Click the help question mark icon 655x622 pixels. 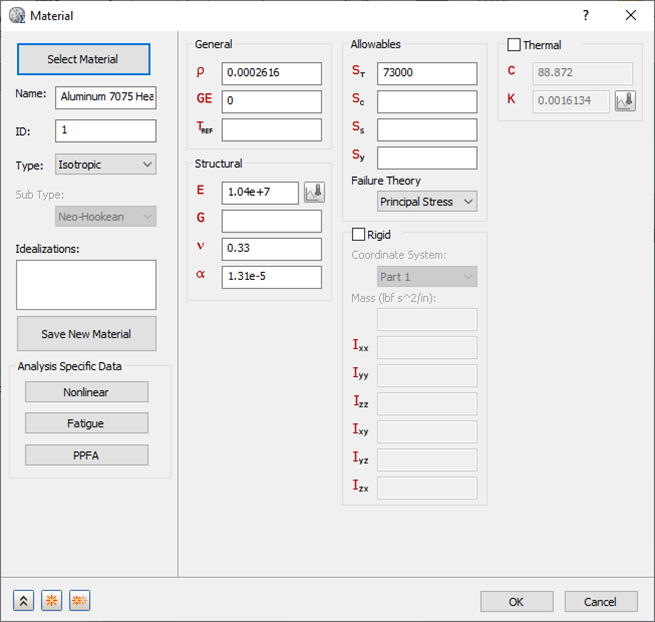point(586,15)
